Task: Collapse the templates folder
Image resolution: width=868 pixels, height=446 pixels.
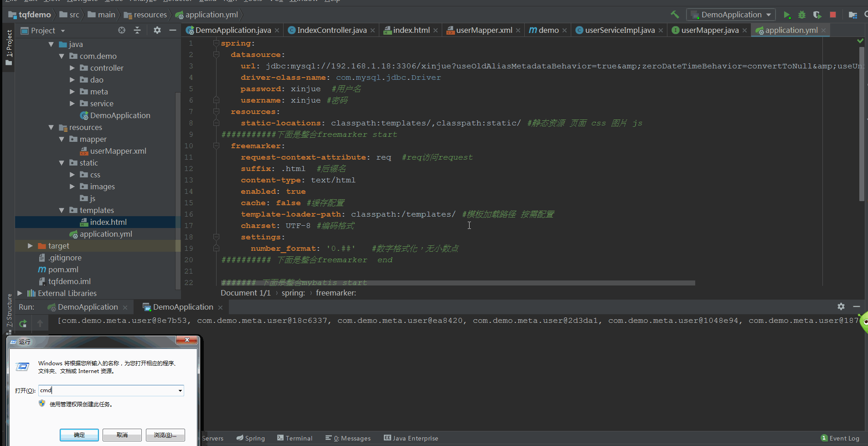Action: point(62,210)
